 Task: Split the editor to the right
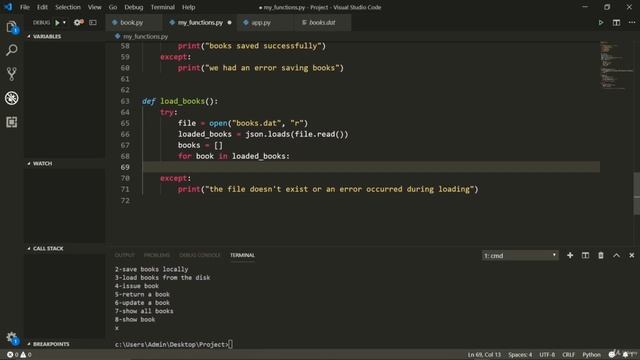(x=616, y=22)
